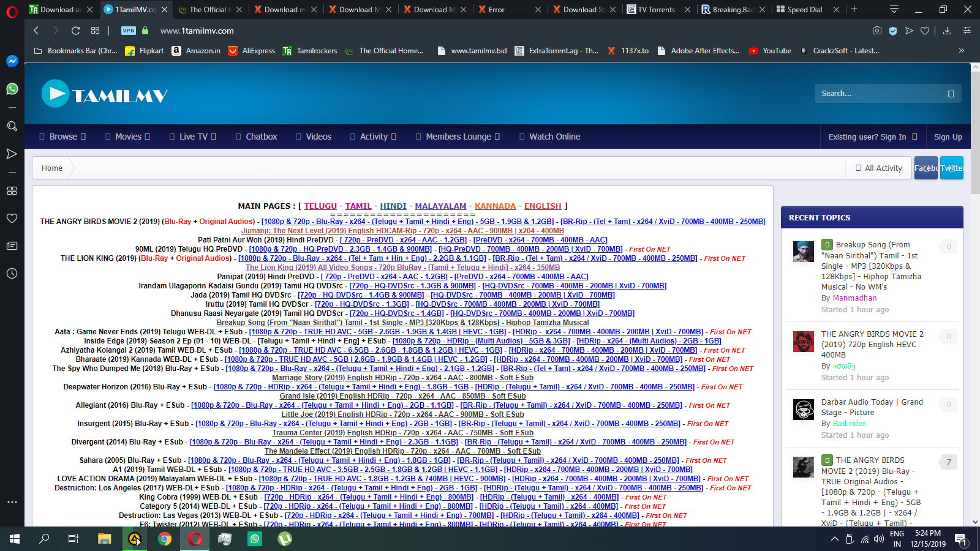Screen dimensions: 980x551
Task: Click the search submit icon
Action: pos(951,94)
